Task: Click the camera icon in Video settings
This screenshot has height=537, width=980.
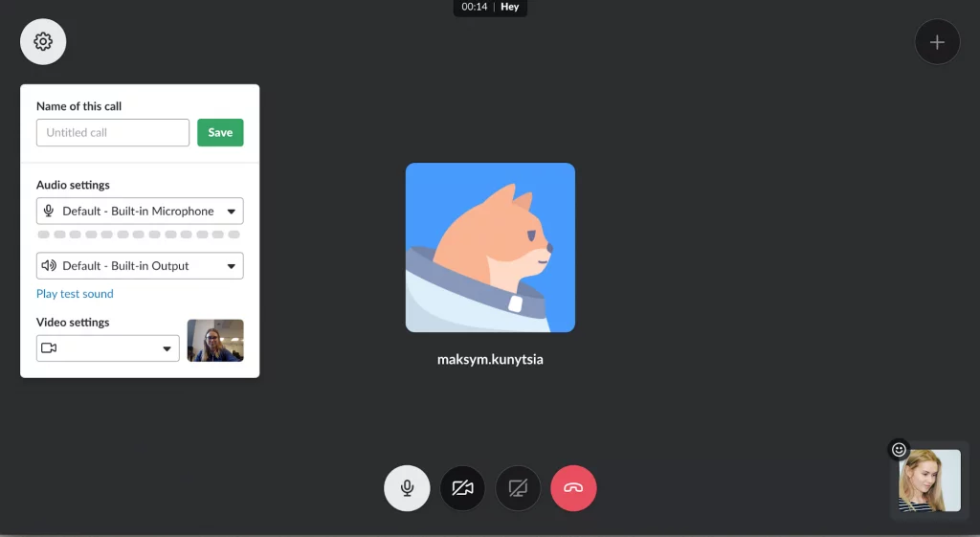Action: pos(49,348)
